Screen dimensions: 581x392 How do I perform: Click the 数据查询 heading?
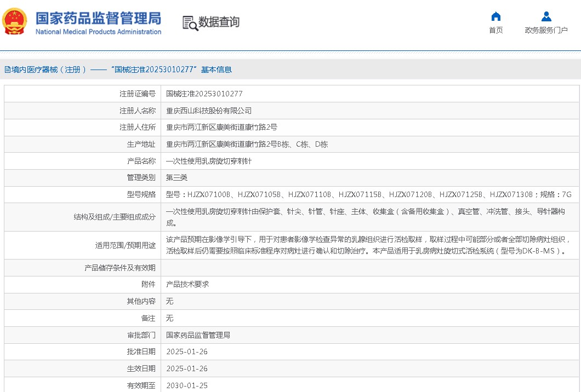219,22
